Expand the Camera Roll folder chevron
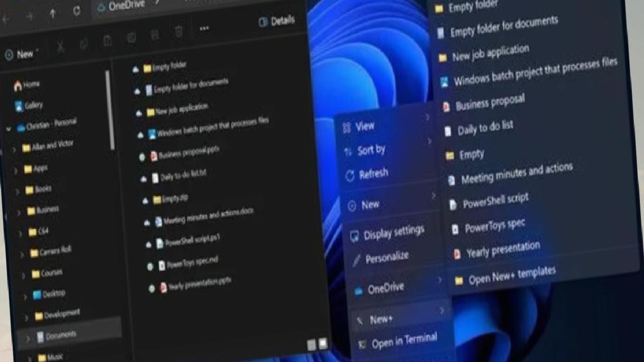Image resolution: width=644 pixels, height=362 pixels. [x=22, y=255]
